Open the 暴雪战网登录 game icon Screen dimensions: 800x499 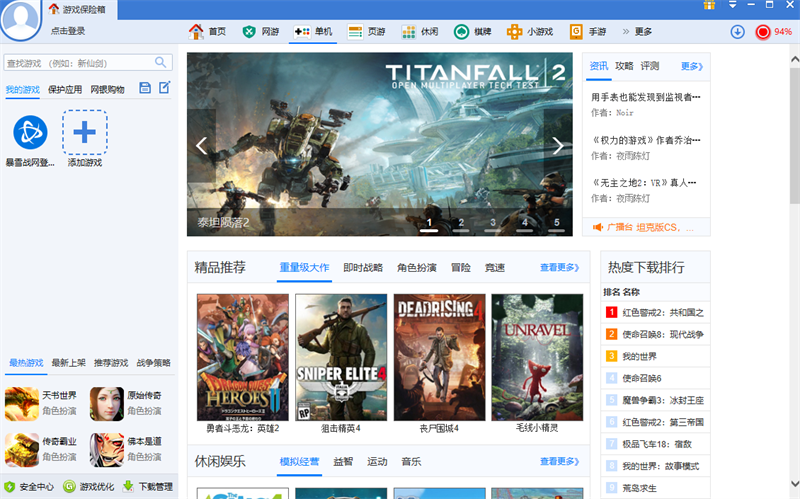click(x=30, y=132)
